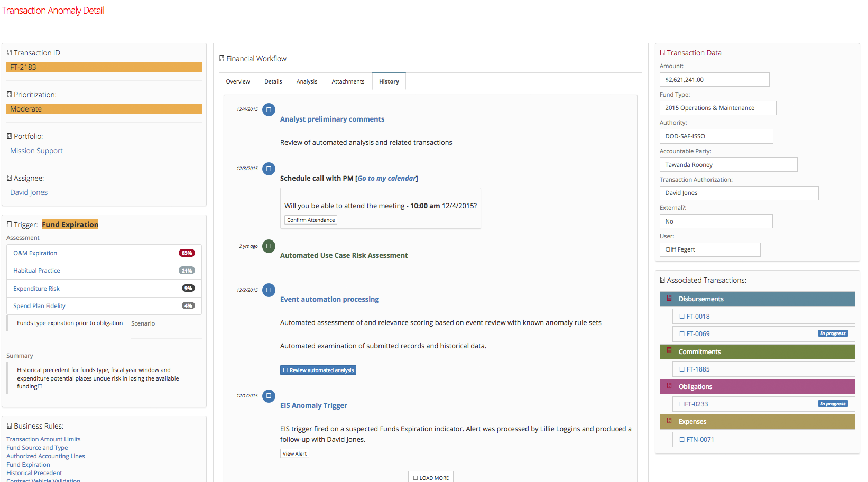Open the Go to my calendar link
The image size is (868, 482).
tap(387, 178)
